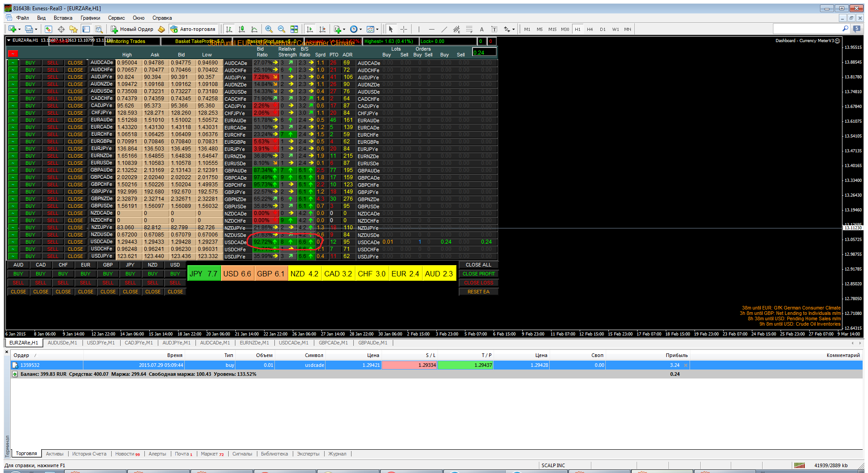Select the text label T tool
This screenshot has height=473, width=868.
494,29
